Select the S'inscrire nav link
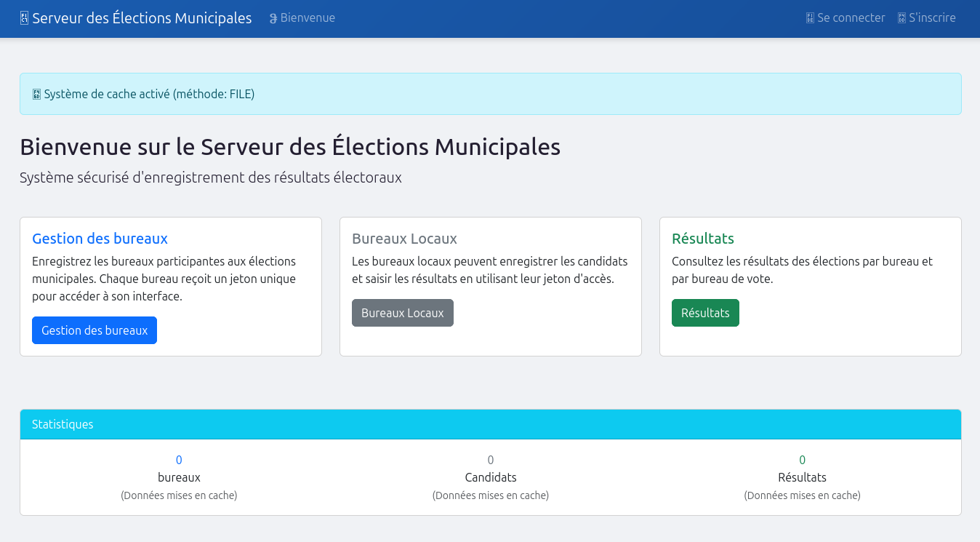 tap(932, 18)
